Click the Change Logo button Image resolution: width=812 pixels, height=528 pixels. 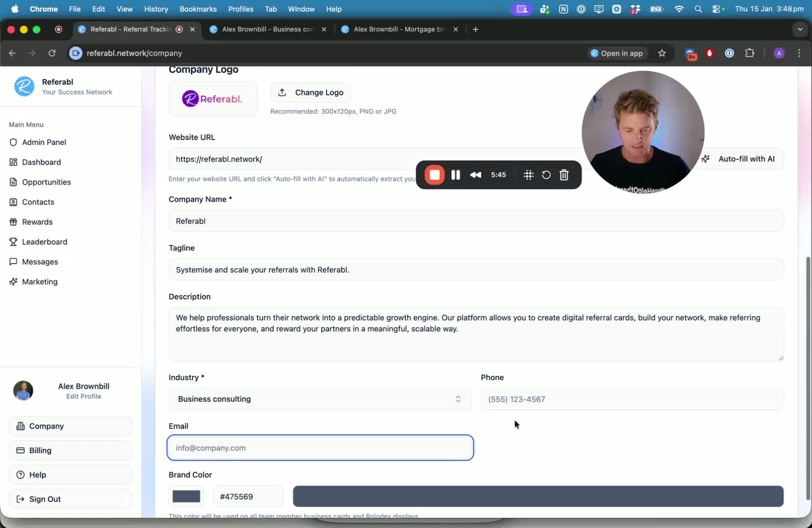(x=310, y=93)
